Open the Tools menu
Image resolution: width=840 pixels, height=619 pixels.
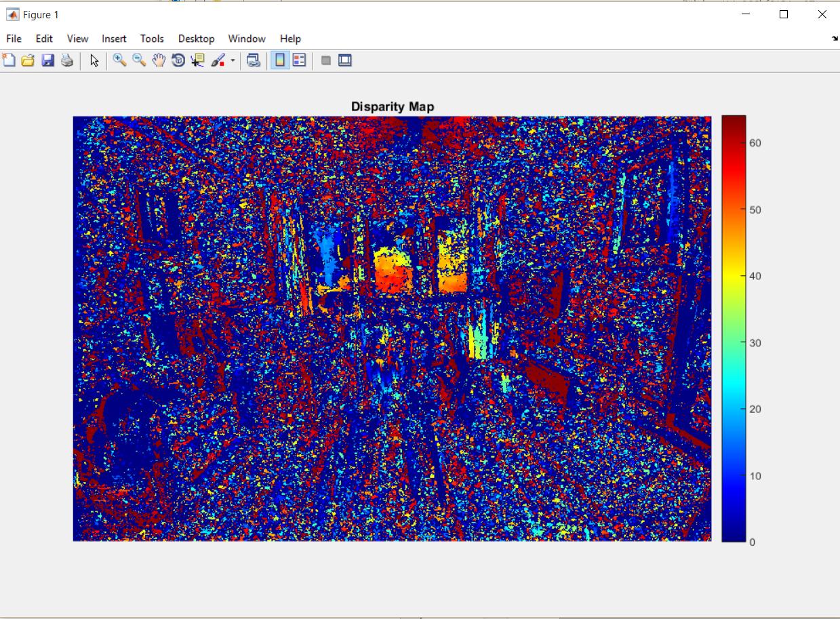click(x=152, y=39)
